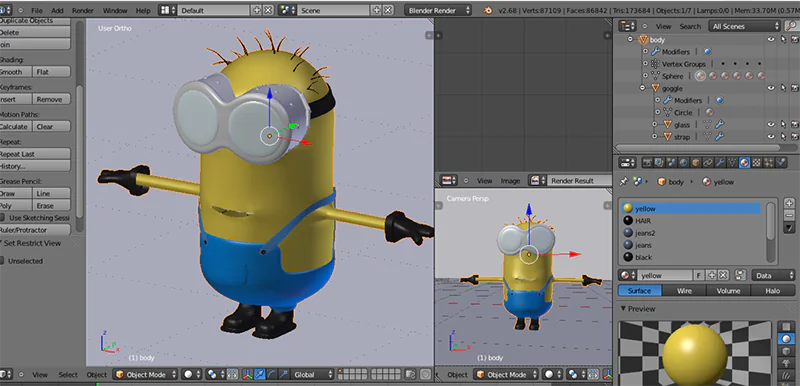800x386 pixels.
Task: Select the jeans2 material slot
Action: click(691, 233)
